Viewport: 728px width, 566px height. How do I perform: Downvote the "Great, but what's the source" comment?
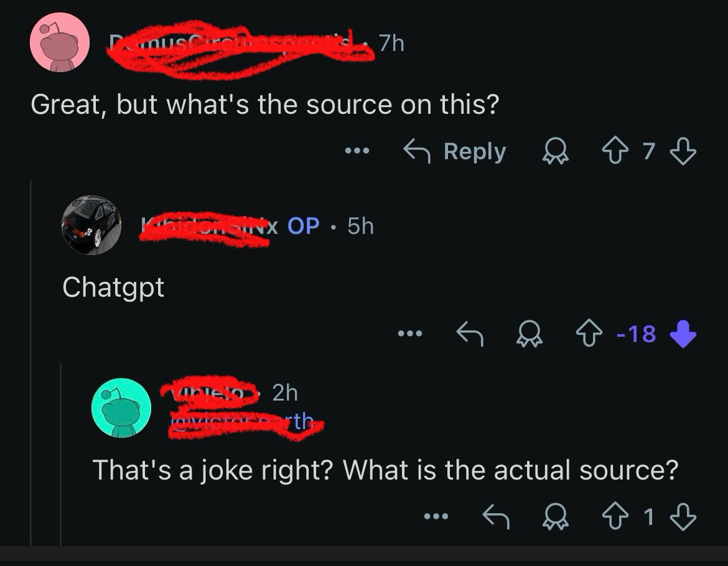[x=684, y=151]
